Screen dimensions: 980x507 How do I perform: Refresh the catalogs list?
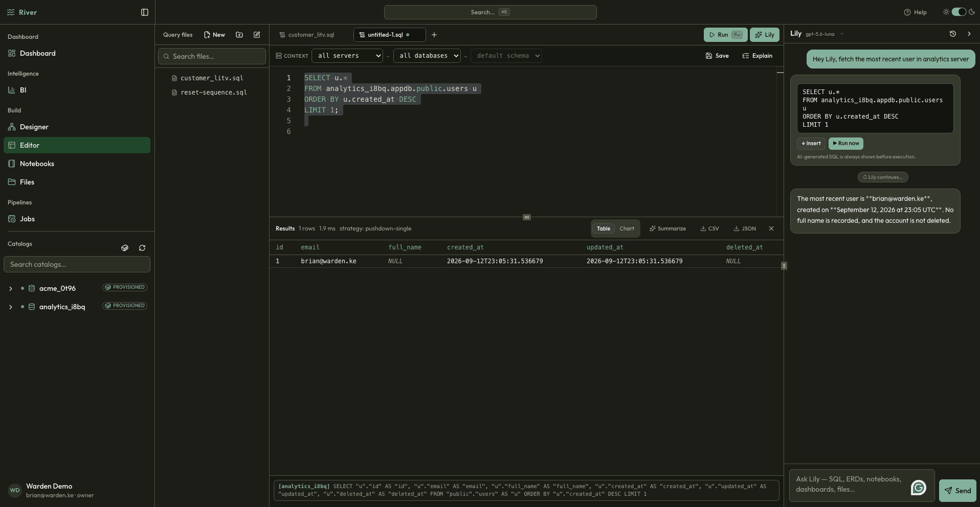(142, 248)
